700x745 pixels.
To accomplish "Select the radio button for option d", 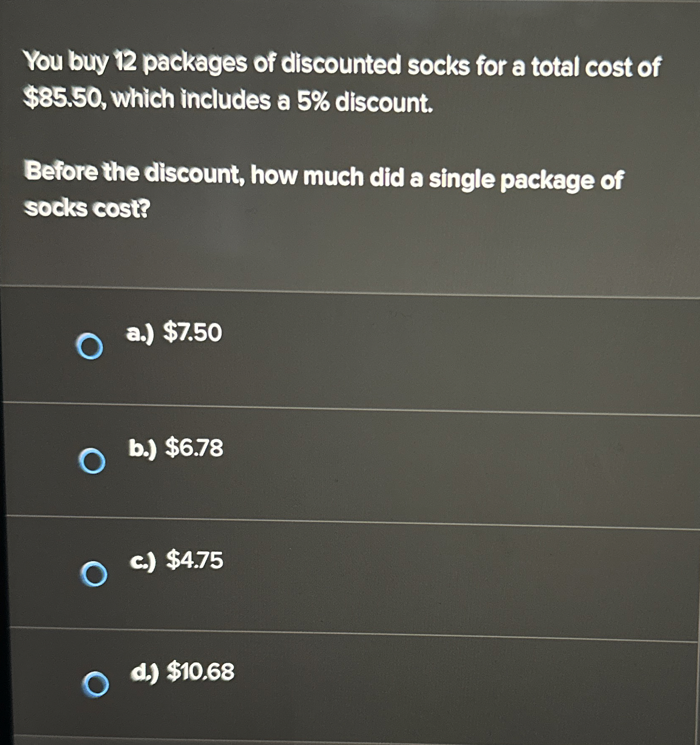I will (x=96, y=685).
